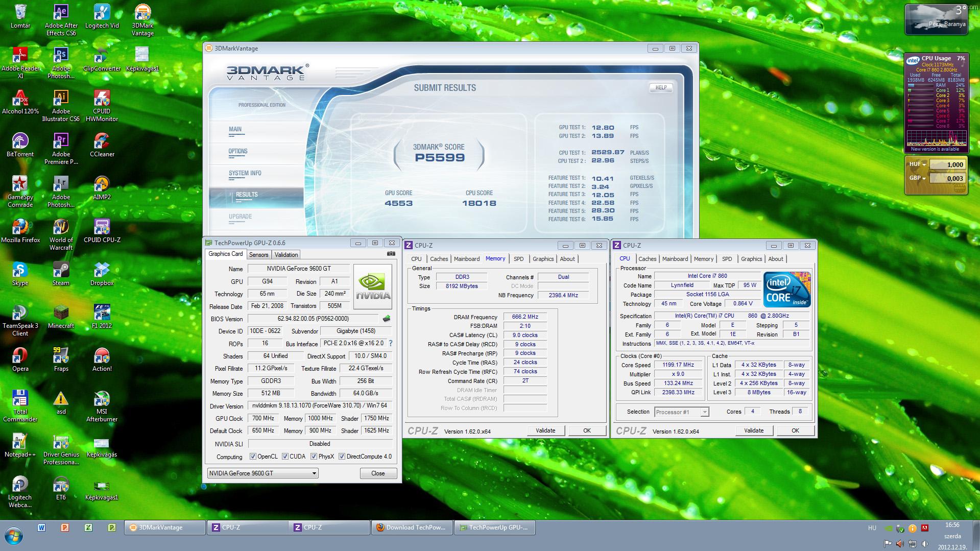Open Dropbox desktop icon

(102, 274)
